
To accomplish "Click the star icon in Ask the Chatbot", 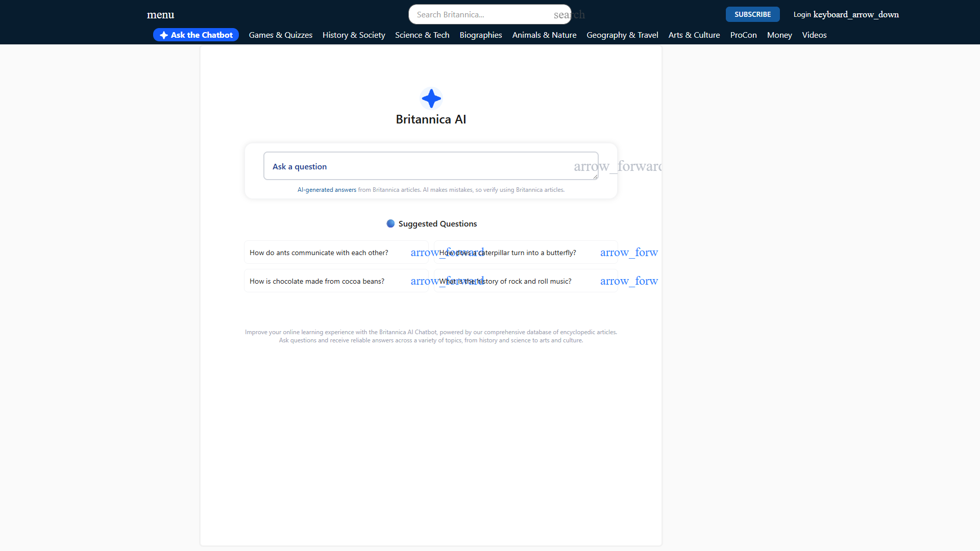I will [x=164, y=35].
